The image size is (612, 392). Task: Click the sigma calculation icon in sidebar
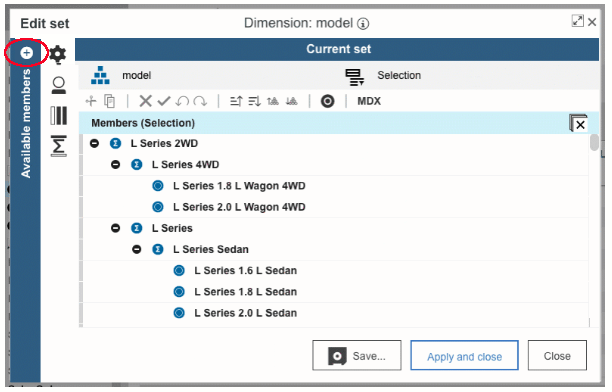tap(59, 146)
